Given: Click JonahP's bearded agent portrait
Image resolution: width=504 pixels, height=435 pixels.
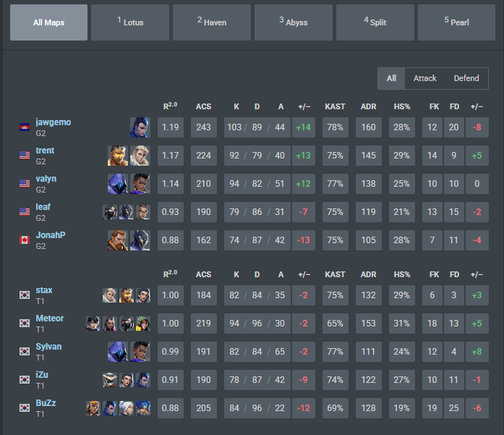Looking at the screenshot, I should pos(118,240).
